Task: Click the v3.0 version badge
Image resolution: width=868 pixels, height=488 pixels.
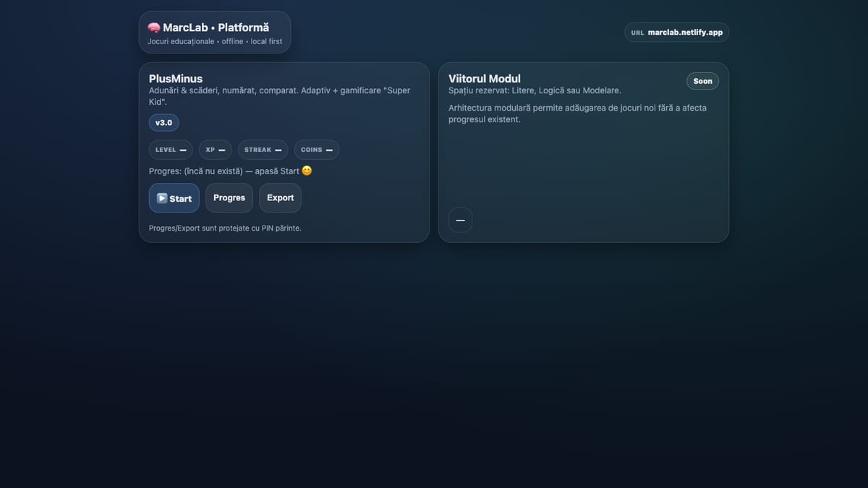Action: pyautogui.click(x=164, y=123)
